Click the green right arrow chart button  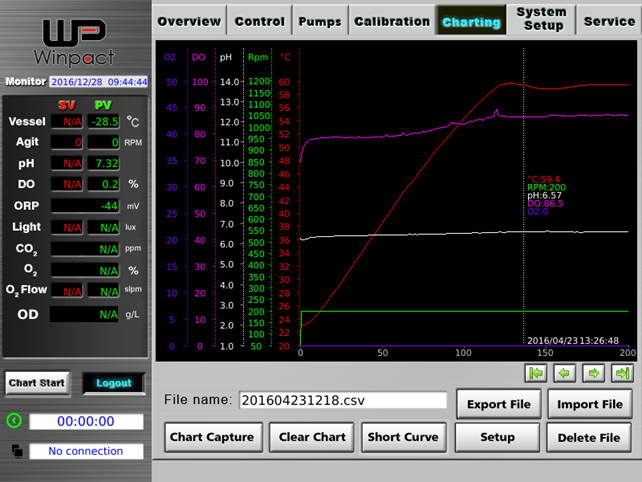[593, 373]
